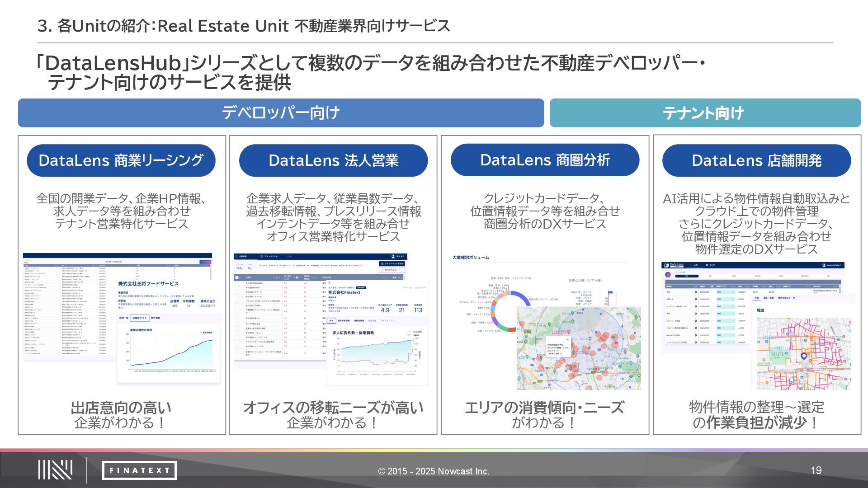Click the purple location pin on the 店舗開発 map
This screenshot has width=868, height=488.
pyautogui.click(x=804, y=357)
